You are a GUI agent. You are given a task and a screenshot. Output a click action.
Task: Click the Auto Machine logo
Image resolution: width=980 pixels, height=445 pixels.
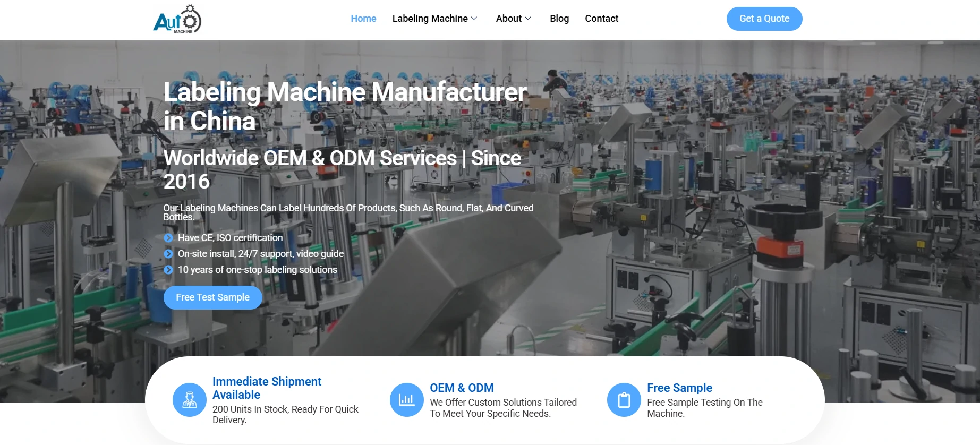click(x=177, y=20)
